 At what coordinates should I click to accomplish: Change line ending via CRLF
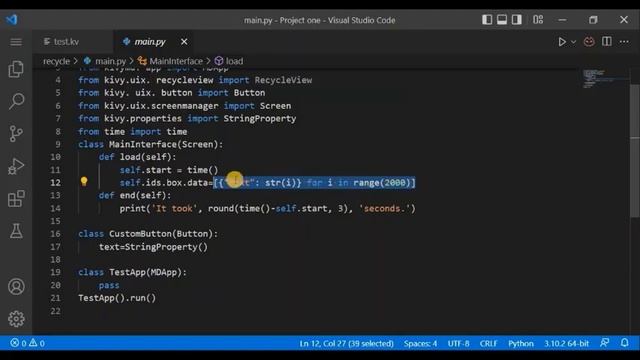(488, 344)
